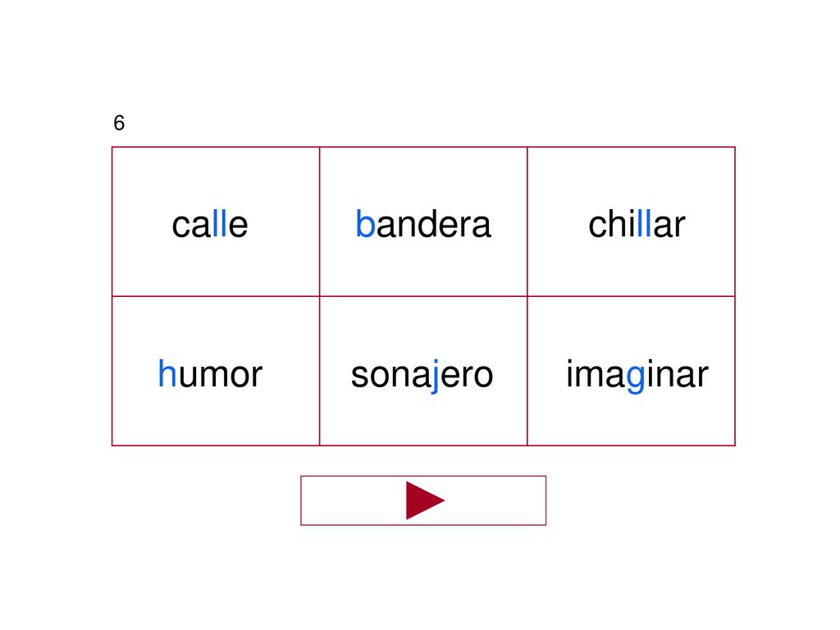Tap the blue "h" in humor
The height and width of the screenshot is (630, 840).
[167, 373]
